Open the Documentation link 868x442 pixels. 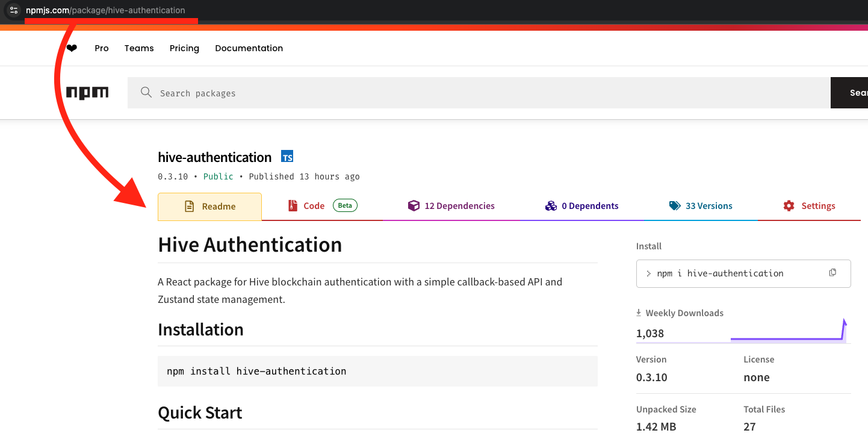pyautogui.click(x=249, y=48)
